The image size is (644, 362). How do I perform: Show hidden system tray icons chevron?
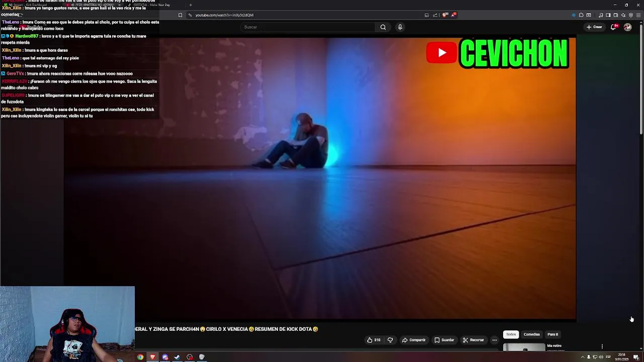[583, 357]
